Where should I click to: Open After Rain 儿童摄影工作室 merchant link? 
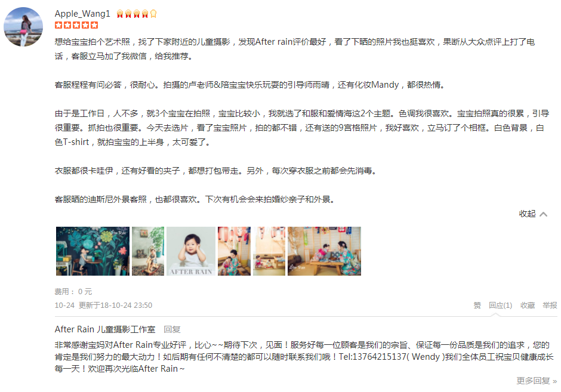pos(105,329)
